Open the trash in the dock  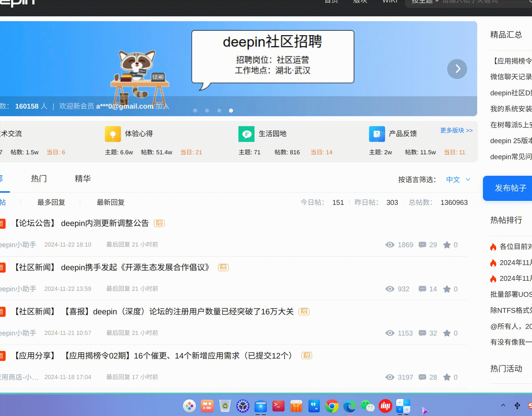click(225, 406)
